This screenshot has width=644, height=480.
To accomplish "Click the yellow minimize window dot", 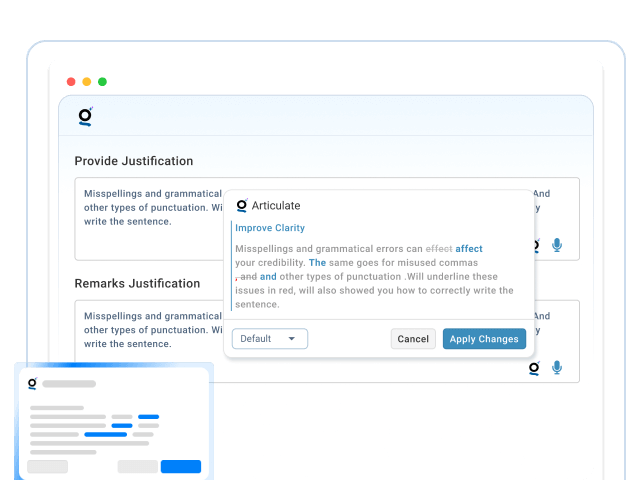I will [x=87, y=82].
